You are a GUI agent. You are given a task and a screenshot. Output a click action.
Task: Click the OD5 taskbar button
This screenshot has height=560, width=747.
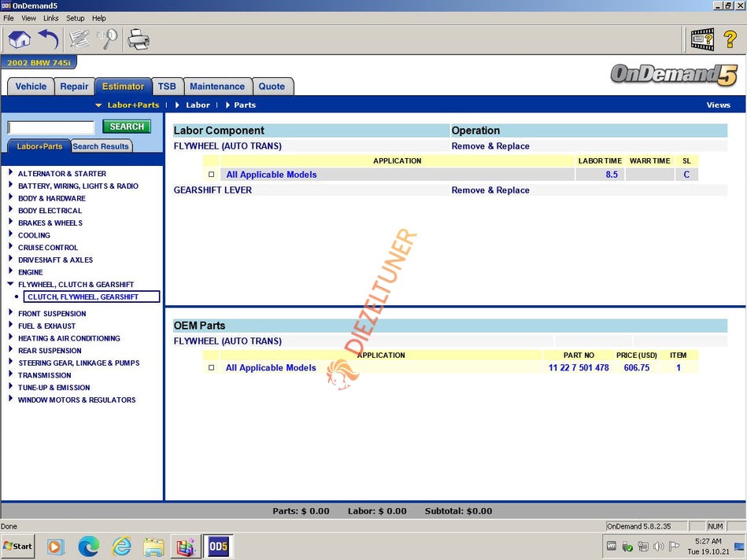tap(218, 546)
